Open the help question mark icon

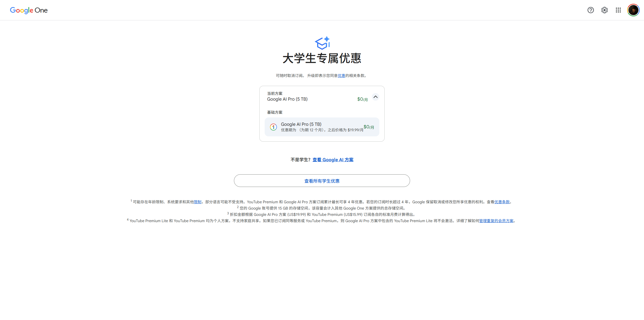click(591, 10)
